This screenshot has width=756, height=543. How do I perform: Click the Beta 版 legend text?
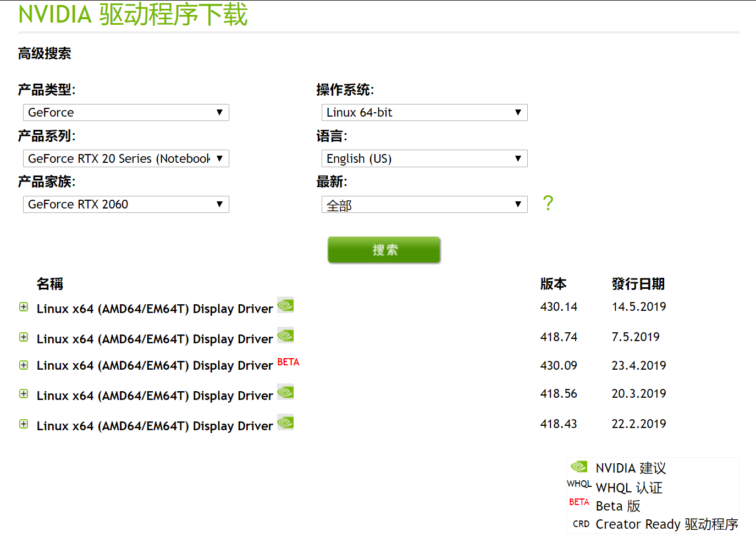[618, 506]
